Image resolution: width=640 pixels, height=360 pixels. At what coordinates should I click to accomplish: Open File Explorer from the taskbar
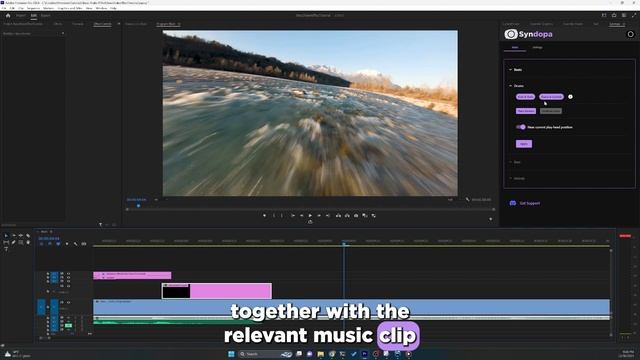(x=320, y=354)
